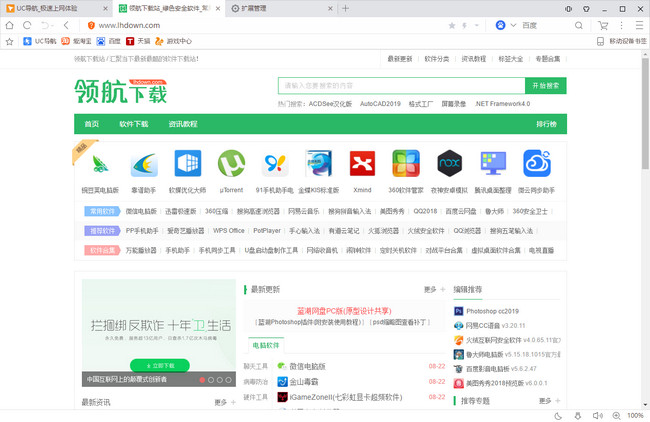Viewport: 650px width, 422px height.
Task: Select the last carousel dot
Action: [x=228, y=380]
